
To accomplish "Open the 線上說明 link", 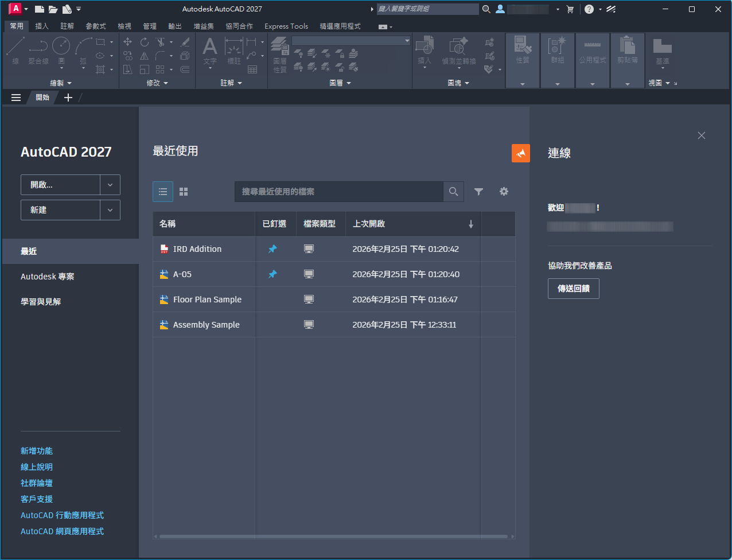I will pyautogui.click(x=37, y=467).
